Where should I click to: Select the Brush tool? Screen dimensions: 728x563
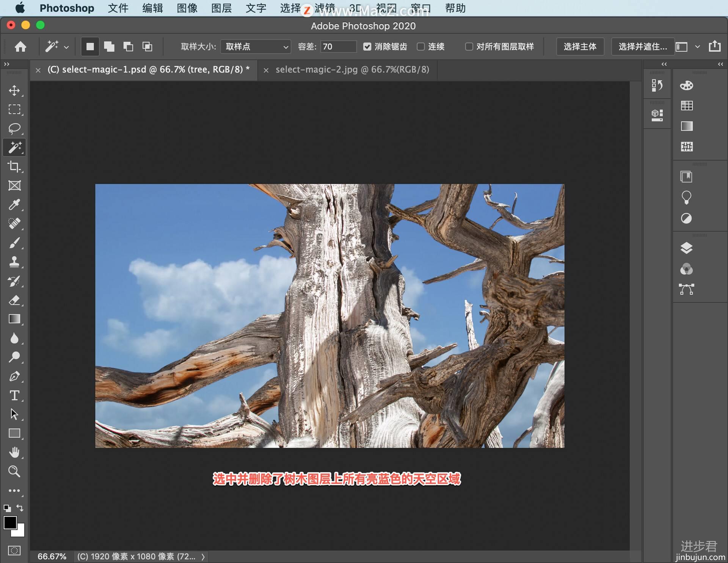click(x=14, y=243)
